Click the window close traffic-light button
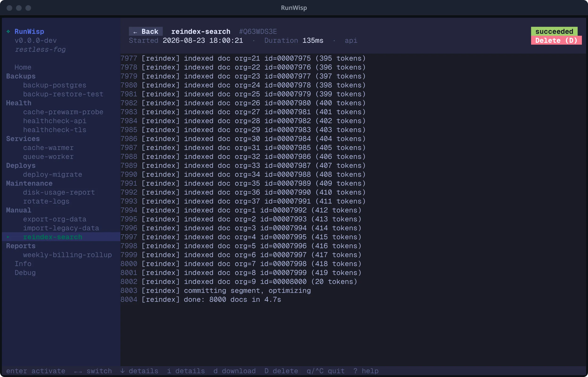The image size is (588, 377). point(9,8)
